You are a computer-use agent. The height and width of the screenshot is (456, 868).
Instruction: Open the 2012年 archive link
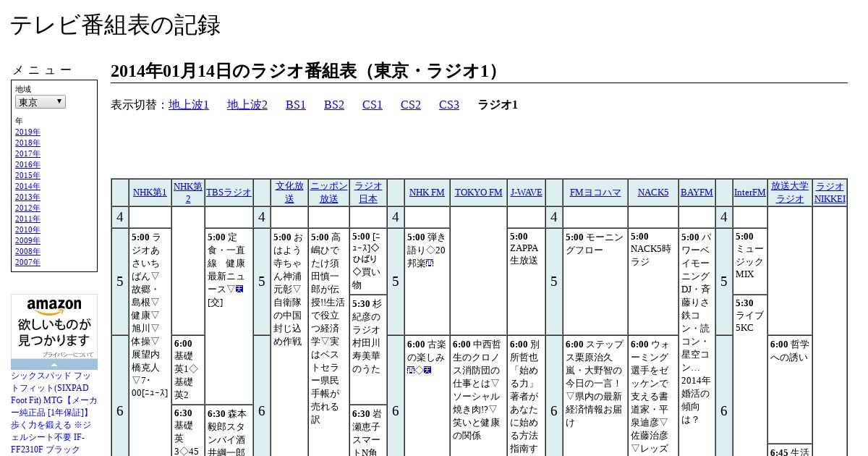click(27, 208)
